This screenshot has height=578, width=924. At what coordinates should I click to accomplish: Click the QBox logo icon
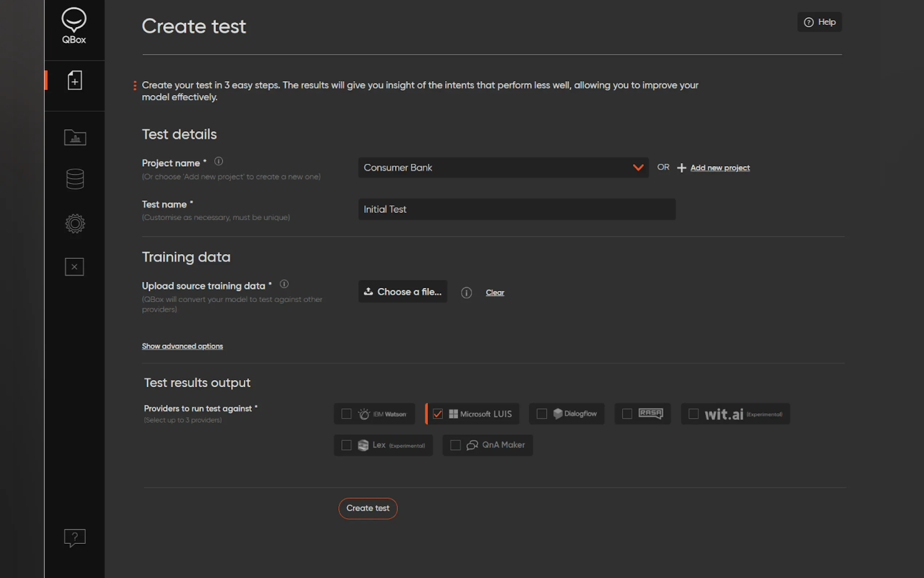[x=74, y=25]
